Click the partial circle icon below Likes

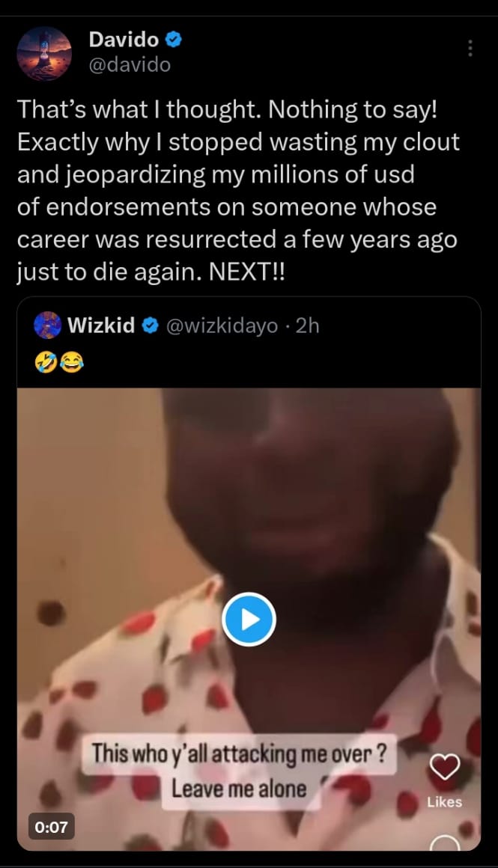445,843
